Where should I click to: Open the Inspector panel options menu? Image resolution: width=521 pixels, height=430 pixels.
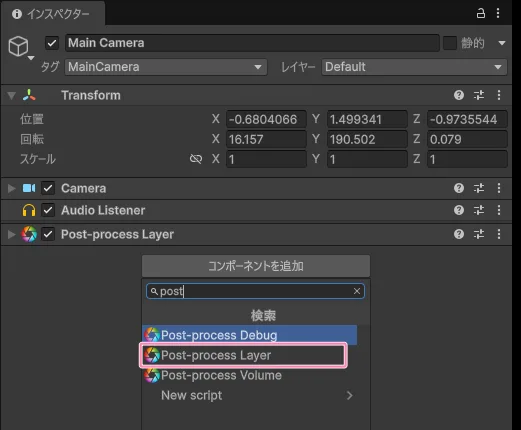click(x=498, y=13)
